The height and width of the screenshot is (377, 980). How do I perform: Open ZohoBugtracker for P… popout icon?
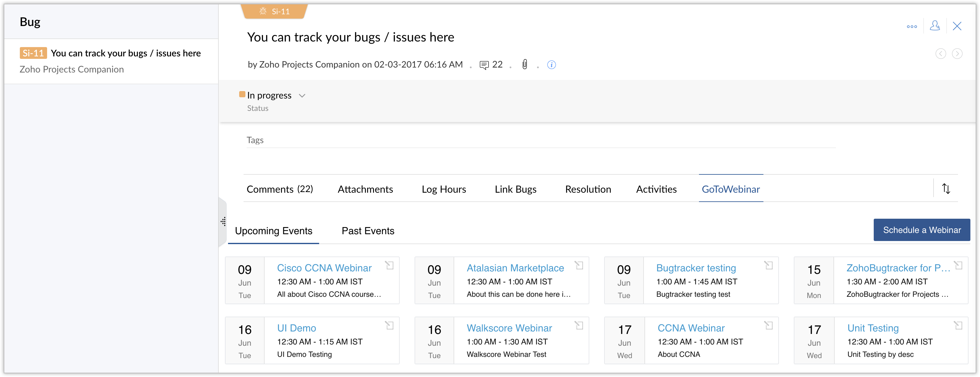(958, 265)
